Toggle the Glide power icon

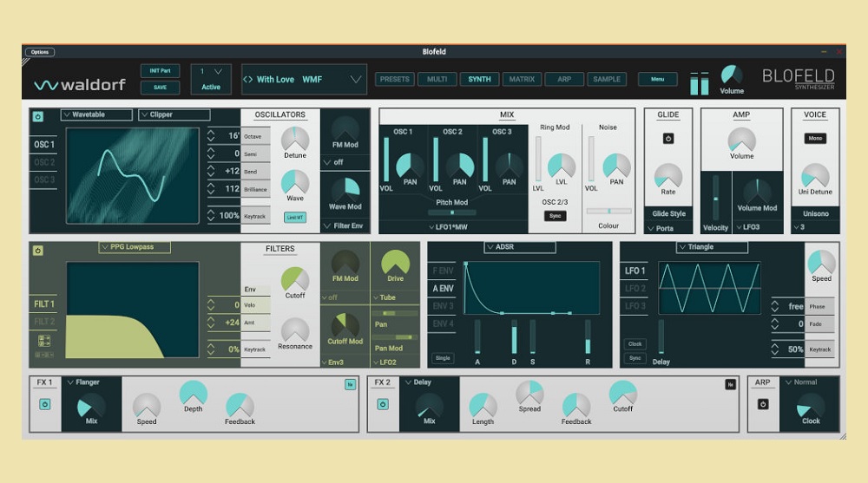[668, 138]
